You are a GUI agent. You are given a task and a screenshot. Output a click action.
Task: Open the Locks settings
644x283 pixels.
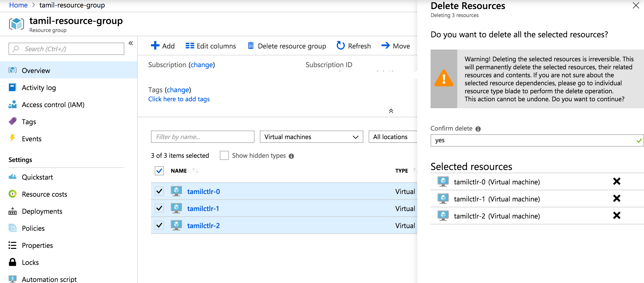30,262
